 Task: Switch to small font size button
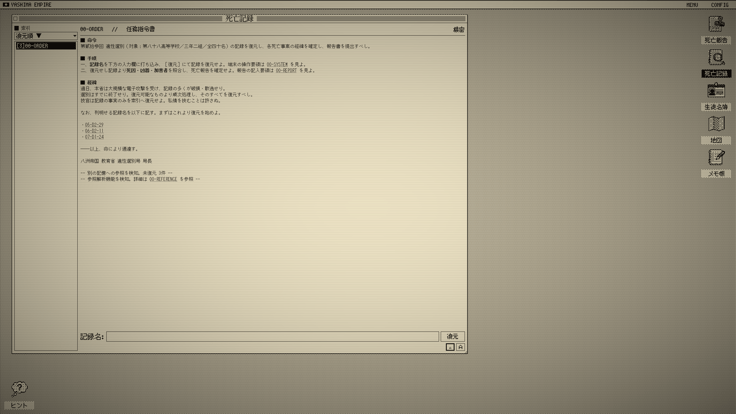coord(450,347)
